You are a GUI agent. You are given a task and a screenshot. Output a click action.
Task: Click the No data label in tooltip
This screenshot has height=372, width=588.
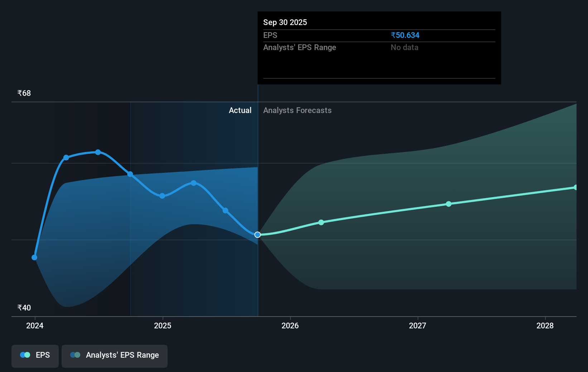pyautogui.click(x=404, y=47)
